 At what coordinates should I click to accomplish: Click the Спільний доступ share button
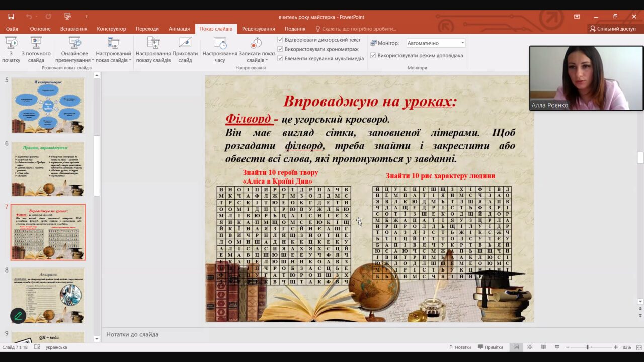pyautogui.click(x=613, y=29)
